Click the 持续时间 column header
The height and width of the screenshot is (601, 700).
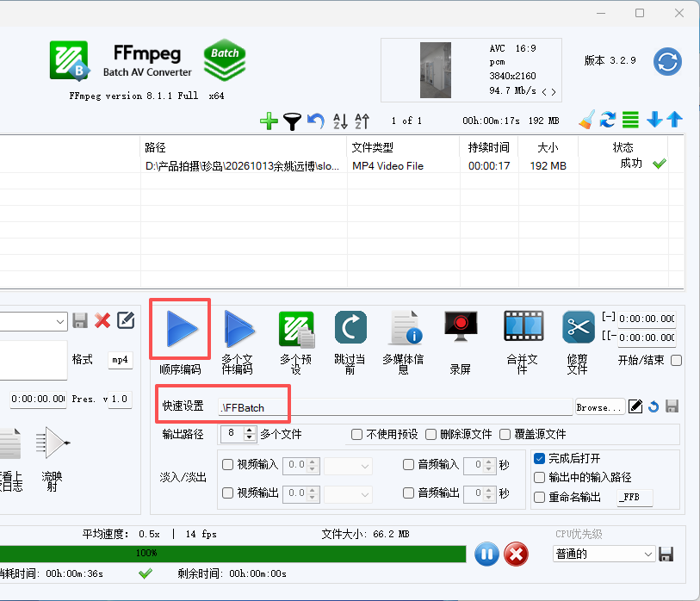[x=489, y=147]
